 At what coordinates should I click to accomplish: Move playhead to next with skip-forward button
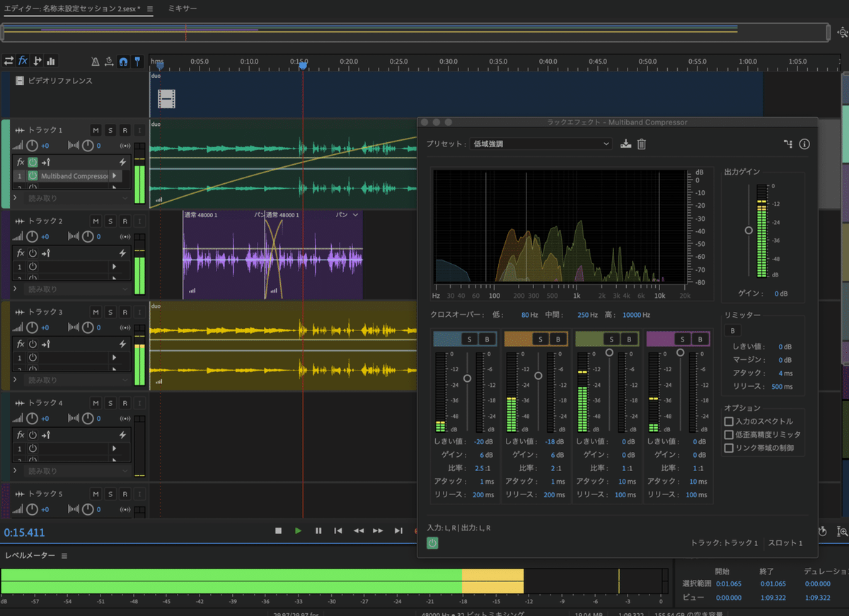(x=398, y=530)
